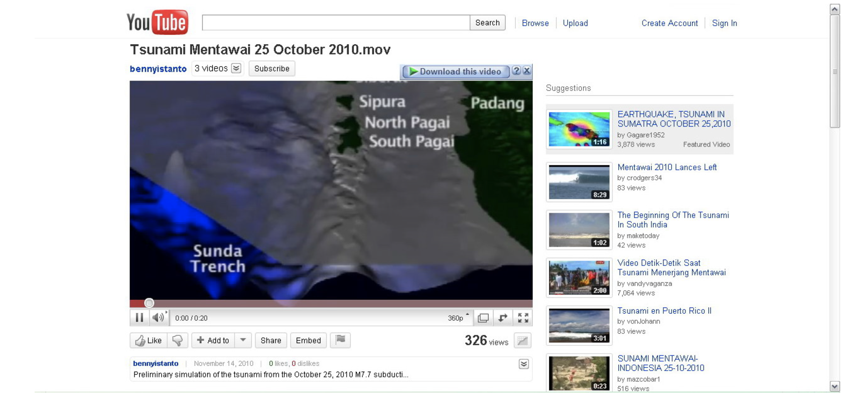Show the video statistics chart
The image size is (868, 399).
(522, 340)
